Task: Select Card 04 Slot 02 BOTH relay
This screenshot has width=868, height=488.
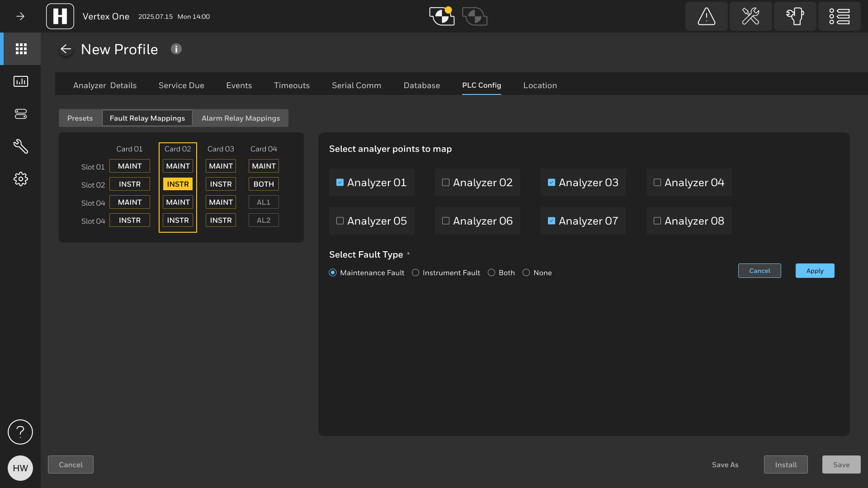Action: tap(264, 184)
